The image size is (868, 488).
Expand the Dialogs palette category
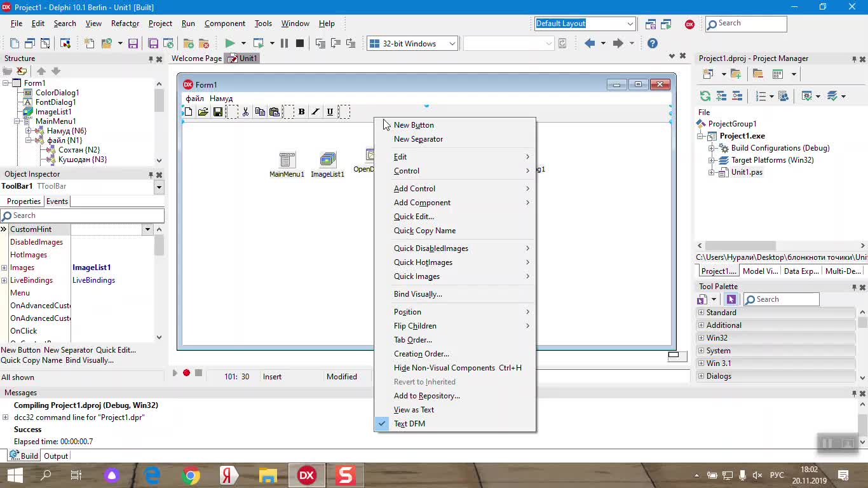tap(702, 376)
